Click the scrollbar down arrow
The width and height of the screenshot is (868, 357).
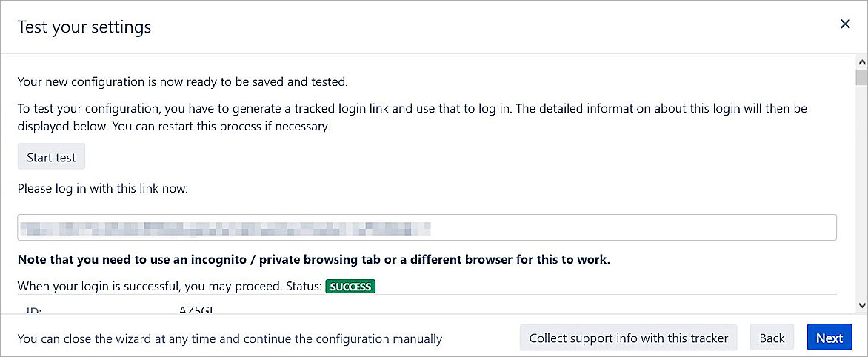(861, 304)
